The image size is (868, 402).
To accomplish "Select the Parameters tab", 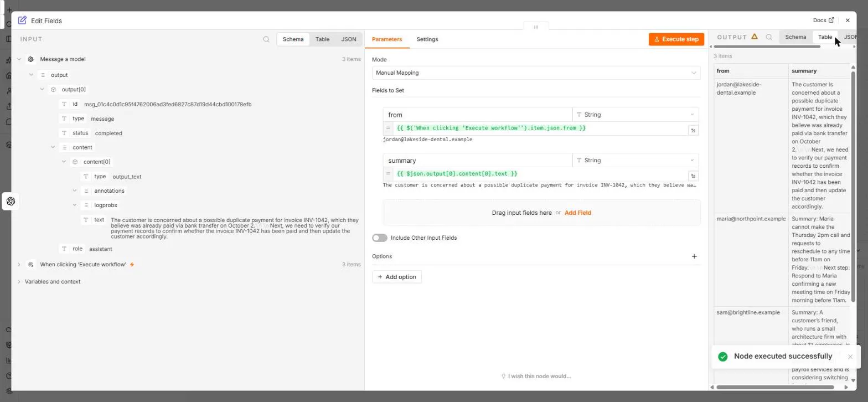I will [387, 39].
